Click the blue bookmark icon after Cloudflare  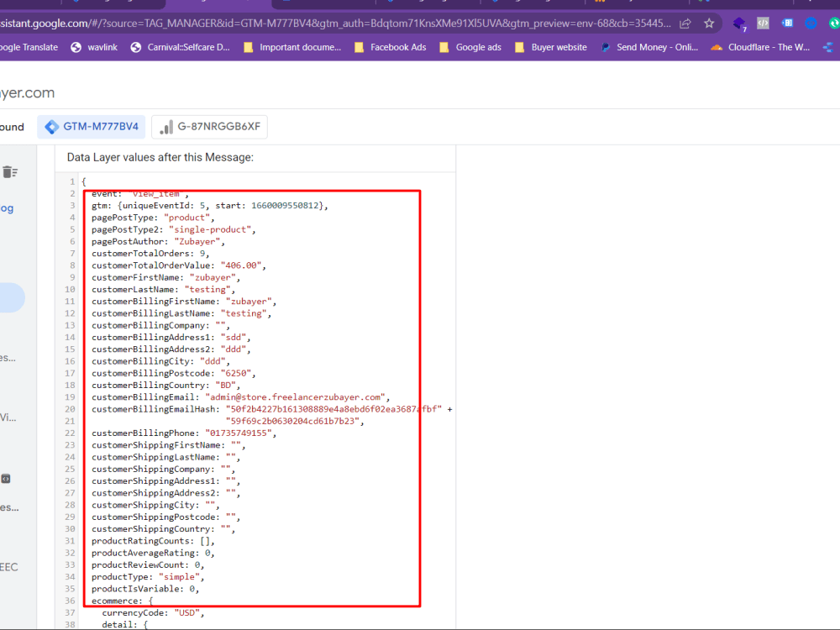click(828, 47)
